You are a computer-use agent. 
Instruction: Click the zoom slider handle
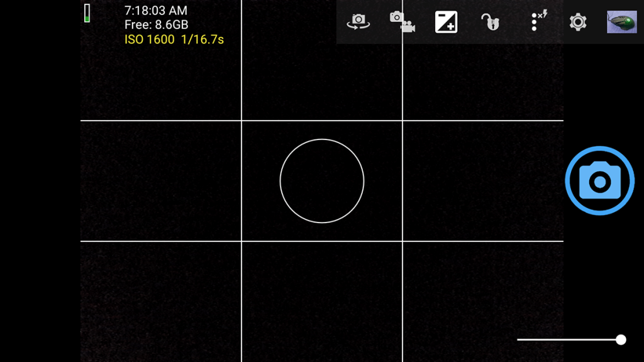point(621,339)
